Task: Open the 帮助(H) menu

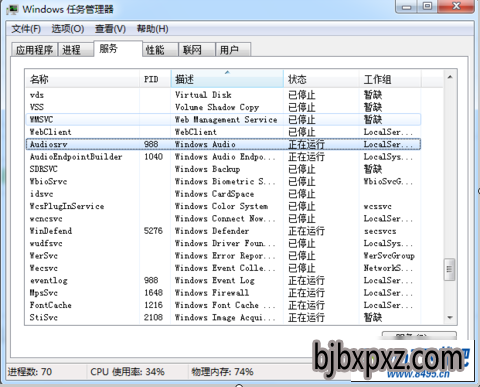Action: [x=153, y=29]
